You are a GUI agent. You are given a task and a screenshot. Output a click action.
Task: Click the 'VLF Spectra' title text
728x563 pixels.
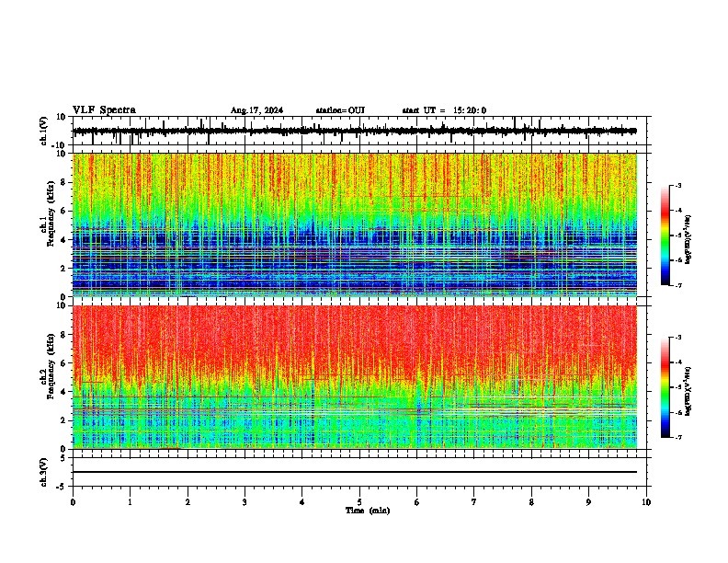(104, 110)
